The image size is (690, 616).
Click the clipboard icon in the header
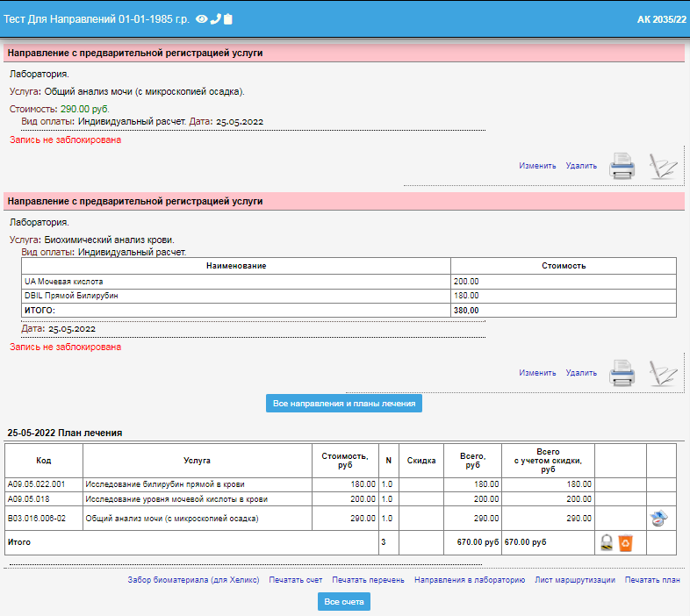pos(228,18)
